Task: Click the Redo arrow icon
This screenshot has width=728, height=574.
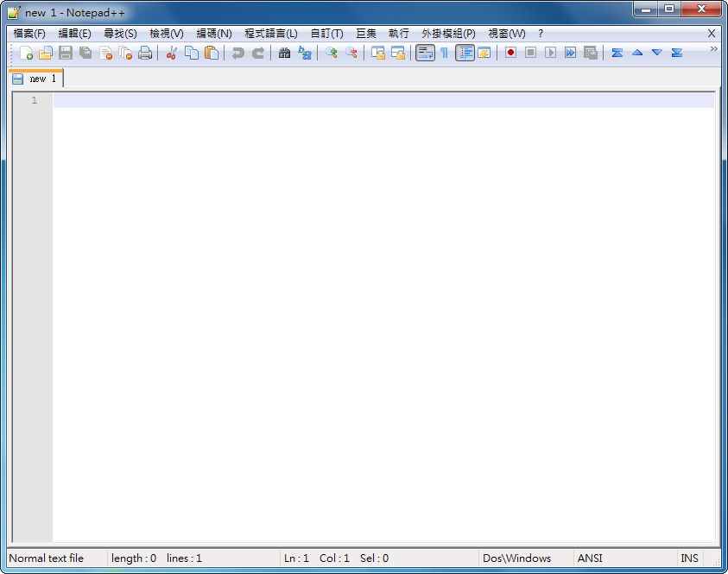Action: pyautogui.click(x=257, y=53)
